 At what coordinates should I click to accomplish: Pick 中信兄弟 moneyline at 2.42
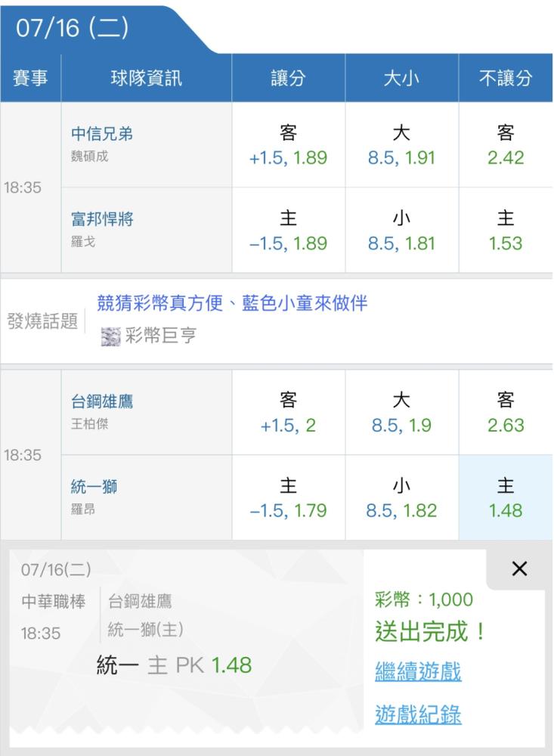point(506,146)
